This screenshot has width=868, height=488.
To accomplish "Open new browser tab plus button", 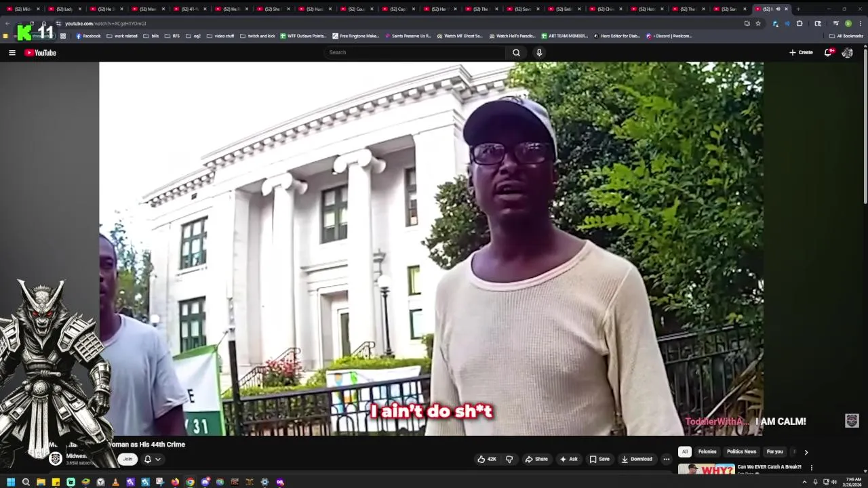I will 798,9.
